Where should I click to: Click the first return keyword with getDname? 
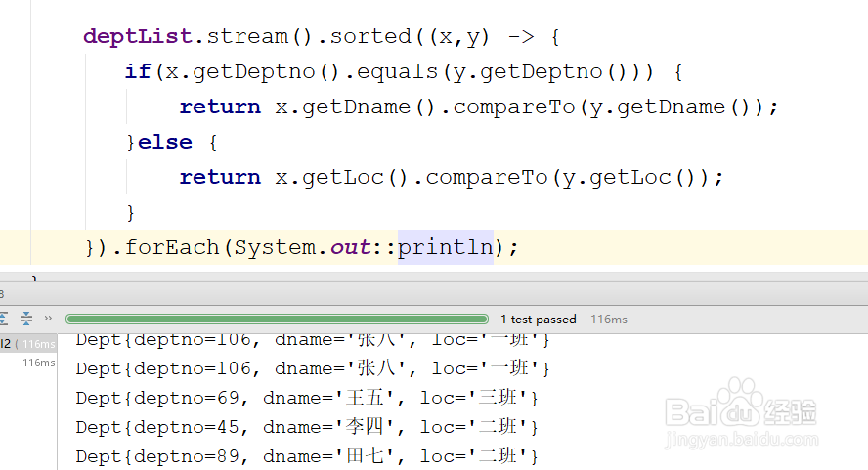point(220,107)
